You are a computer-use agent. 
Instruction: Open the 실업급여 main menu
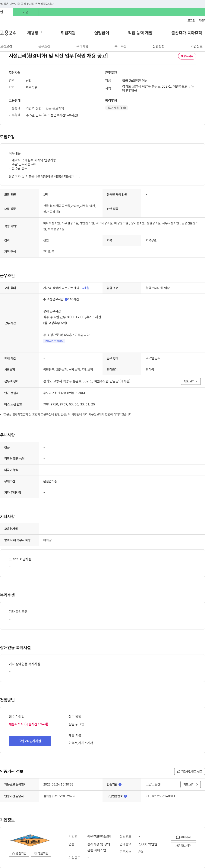[102, 33]
